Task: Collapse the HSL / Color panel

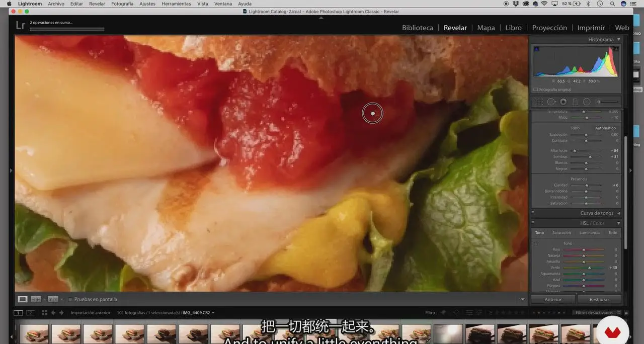Action: [619, 223]
